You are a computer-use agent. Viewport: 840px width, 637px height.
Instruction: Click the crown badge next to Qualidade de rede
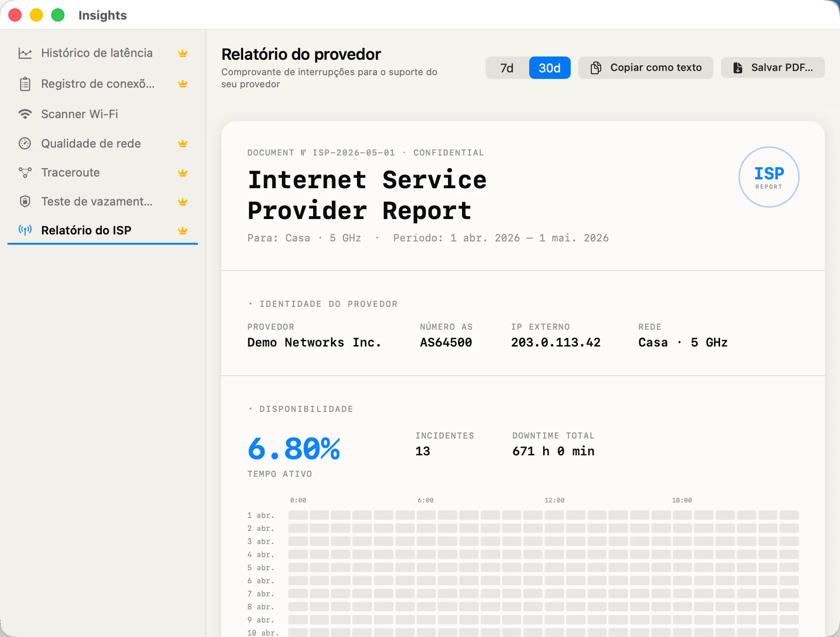pos(183,143)
